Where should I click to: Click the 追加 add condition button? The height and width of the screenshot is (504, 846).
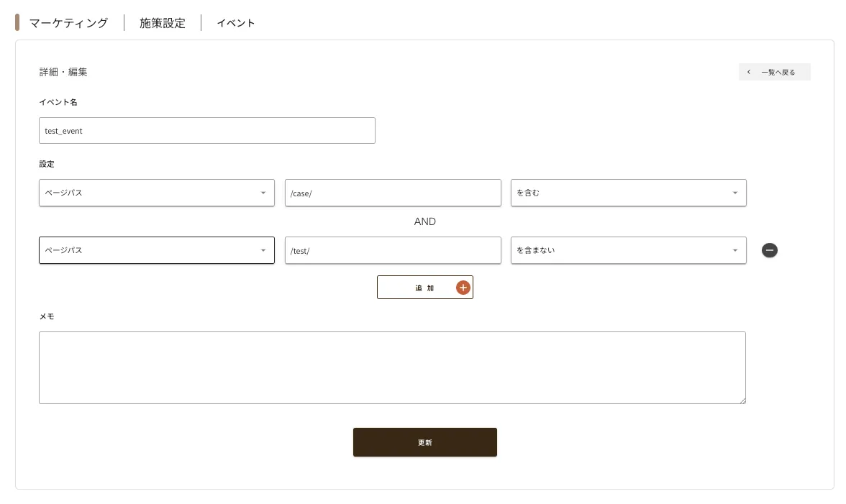pyautogui.click(x=425, y=288)
